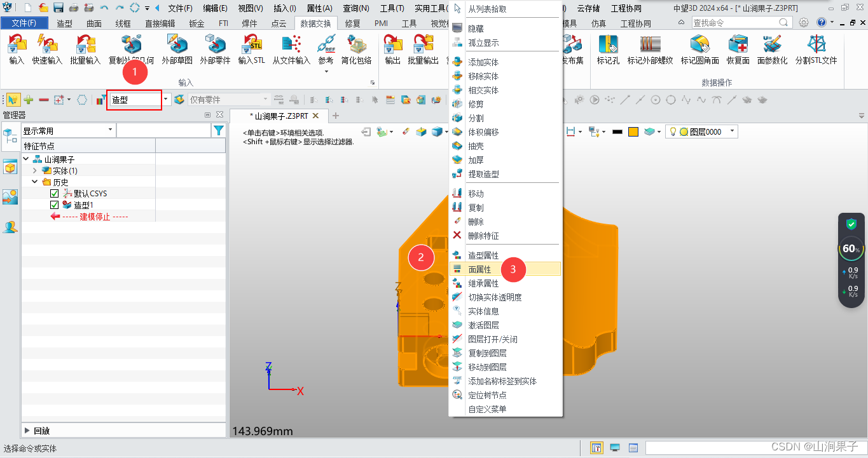Uncheck the 默认CSYS feature checkbox
Viewport: 868px width, 458px height.
tap(55, 193)
